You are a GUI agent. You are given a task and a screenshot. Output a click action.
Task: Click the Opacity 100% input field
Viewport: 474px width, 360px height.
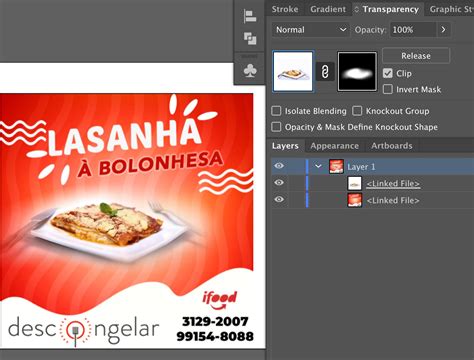click(413, 30)
